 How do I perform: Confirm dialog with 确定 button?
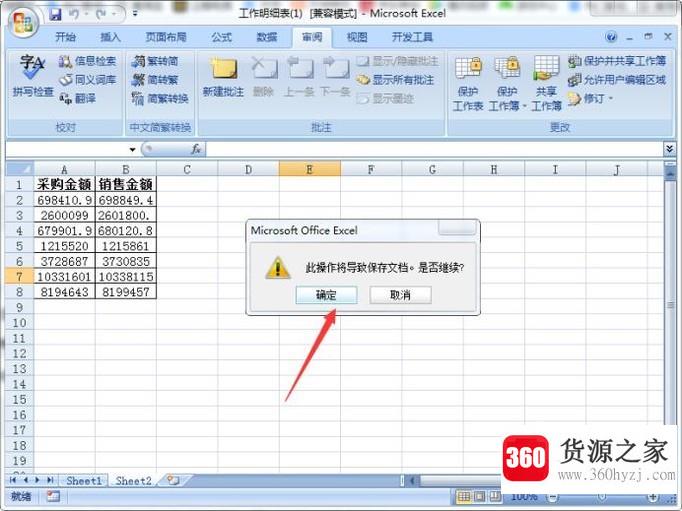[x=326, y=295]
